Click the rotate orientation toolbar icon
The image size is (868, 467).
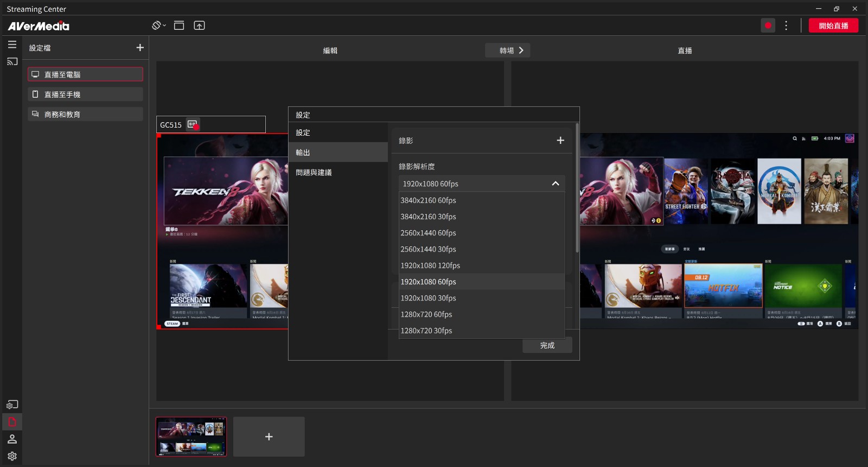[x=158, y=26]
